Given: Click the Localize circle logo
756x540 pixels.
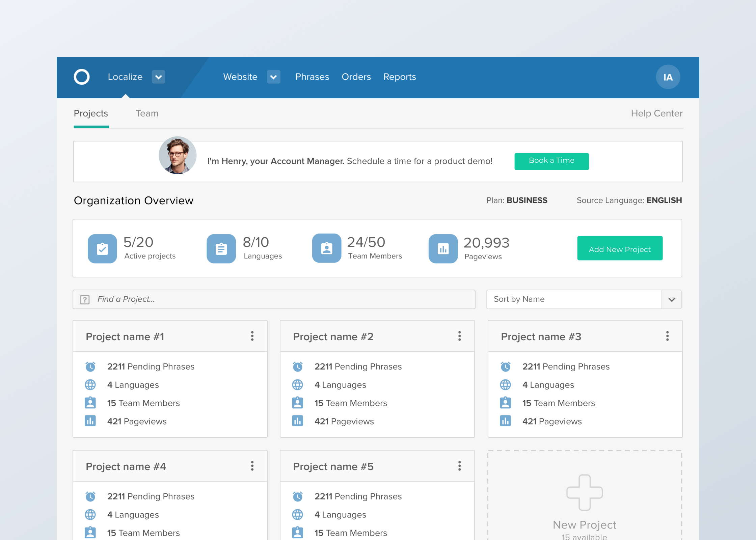Looking at the screenshot, I should coord(82,77).
